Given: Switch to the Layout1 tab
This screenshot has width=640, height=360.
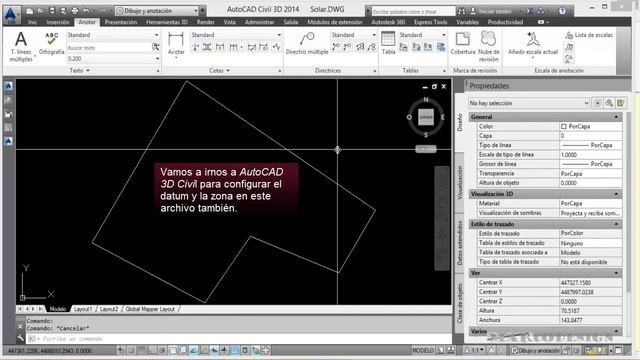Looking at the screenshot, I should [x=83, y=309].
